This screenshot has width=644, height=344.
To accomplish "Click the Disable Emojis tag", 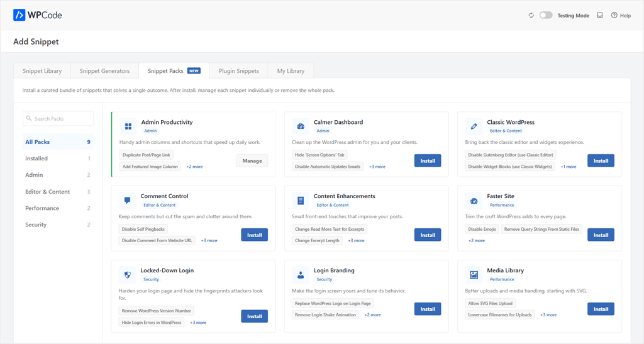I will click(x=482, y=229).
